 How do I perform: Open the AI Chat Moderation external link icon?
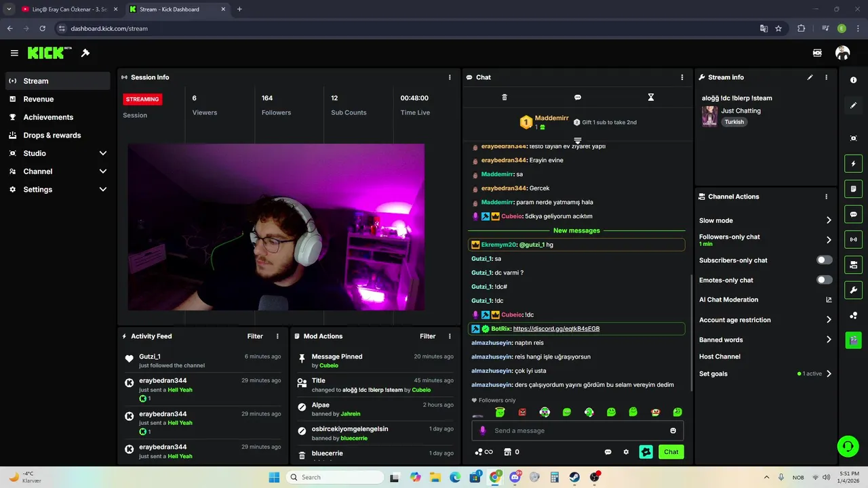point(829,300)
